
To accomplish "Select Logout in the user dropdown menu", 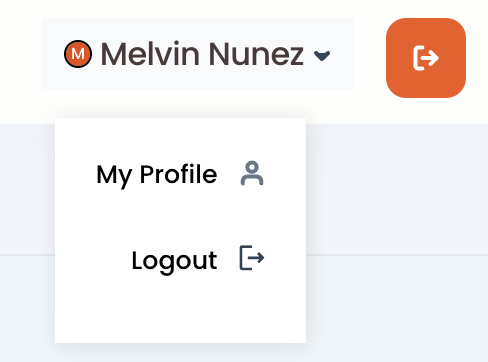I will point(180,259).
